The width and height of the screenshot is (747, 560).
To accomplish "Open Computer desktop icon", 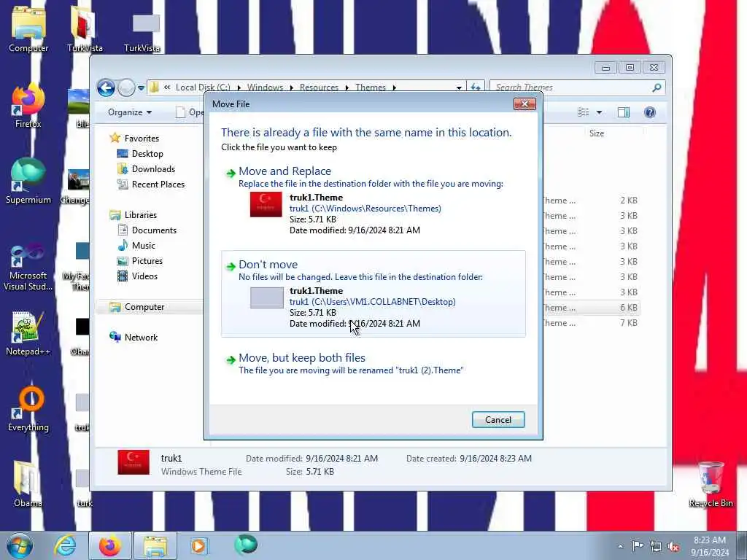I will 28,29.
